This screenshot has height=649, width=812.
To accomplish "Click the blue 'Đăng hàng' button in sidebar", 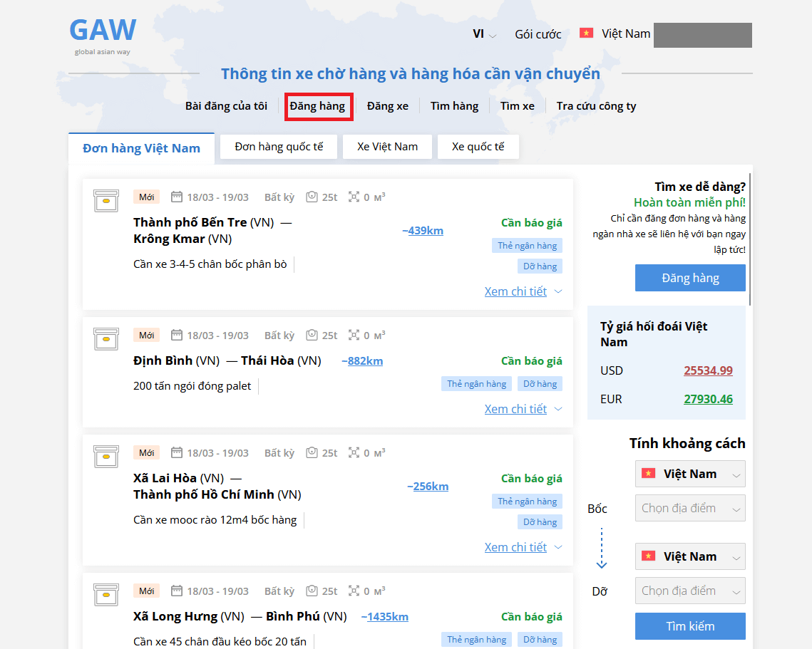I will (x=689, y=278).
